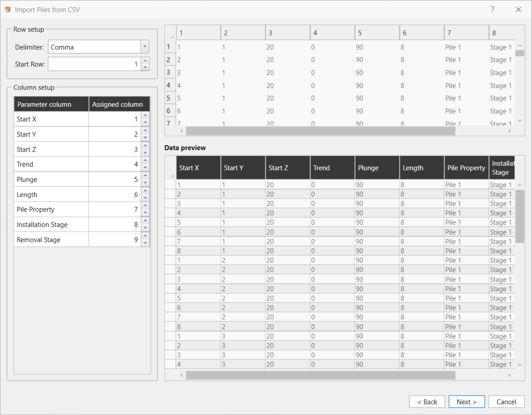Click the Assigned column header
Screen dimensions: 532x415
(119, 104)
